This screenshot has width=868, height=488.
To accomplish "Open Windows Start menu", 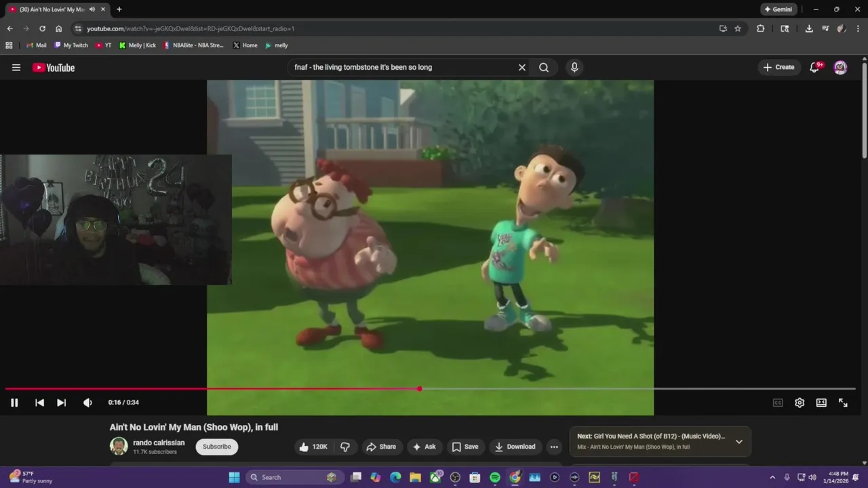I will pos(234,477).
